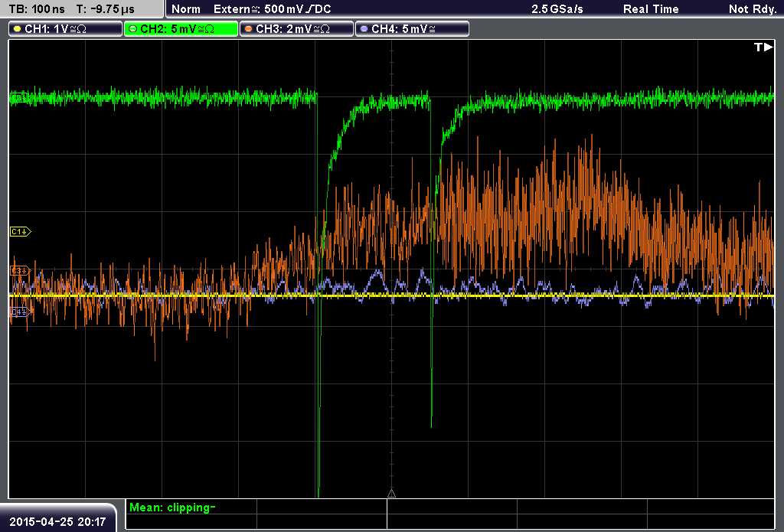
Task: Select the CH4: 5mV channel tab
Action: tap(412, 29)
